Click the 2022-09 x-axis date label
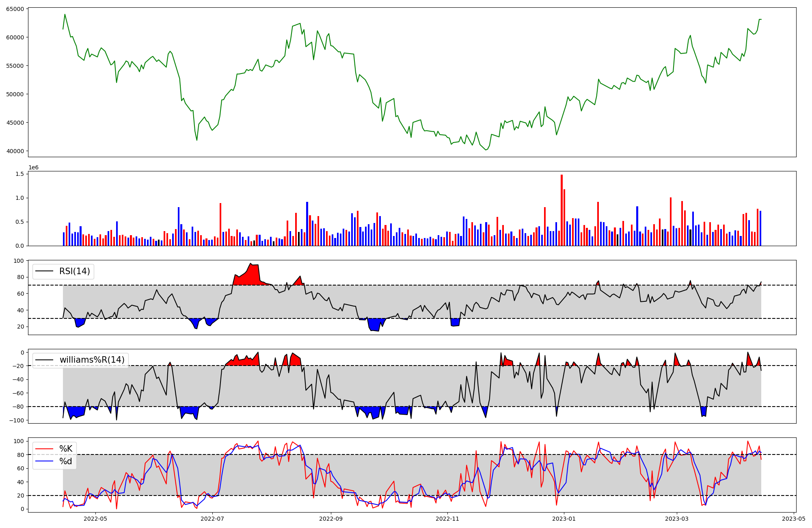This screenshot has width=812, height=528. [x=331, y=519]
